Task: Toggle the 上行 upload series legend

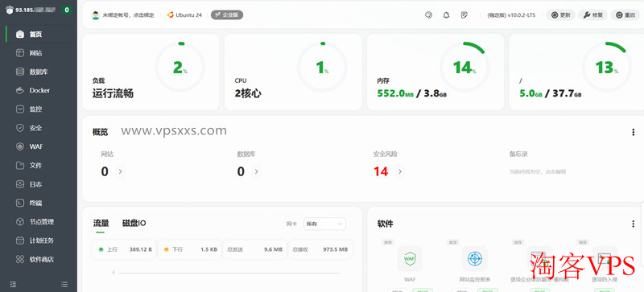Action: point(124,249)
